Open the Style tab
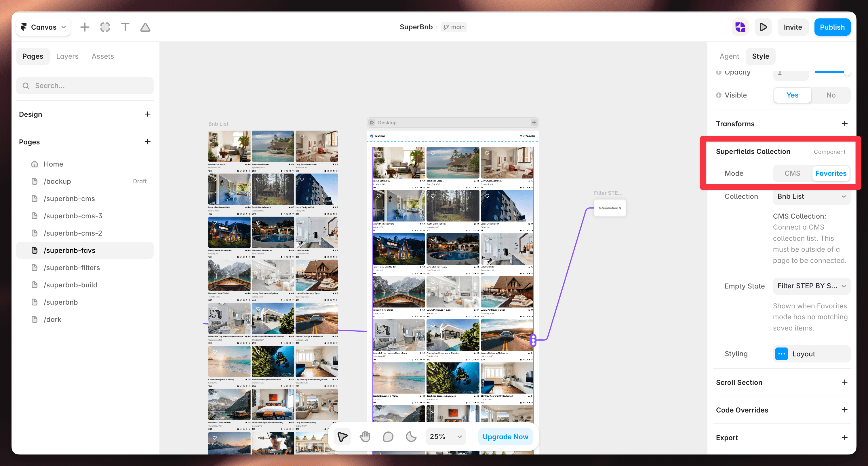Viewport: 868px width, 466px height. [x=761, y=56]
